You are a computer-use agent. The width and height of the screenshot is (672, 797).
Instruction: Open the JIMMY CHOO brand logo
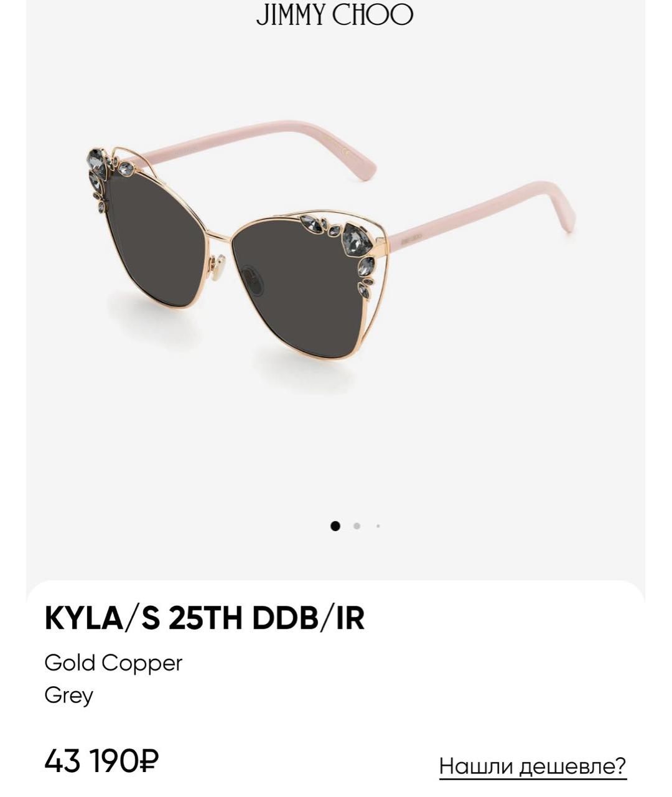[x=335, y=15]
